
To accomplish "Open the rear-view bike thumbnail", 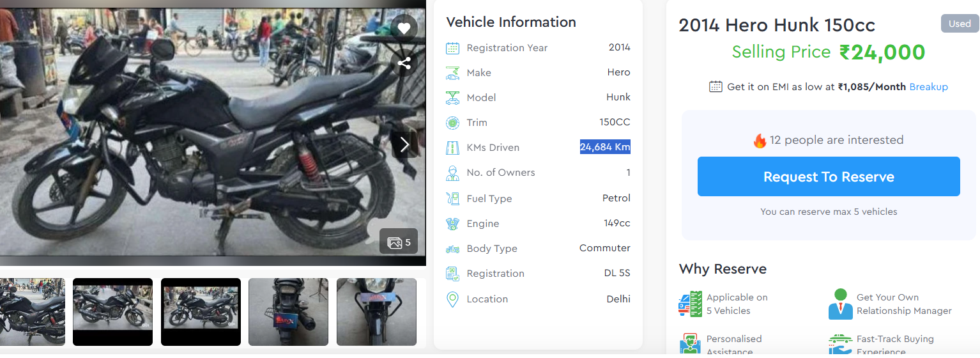I will (x=288, y=312).
